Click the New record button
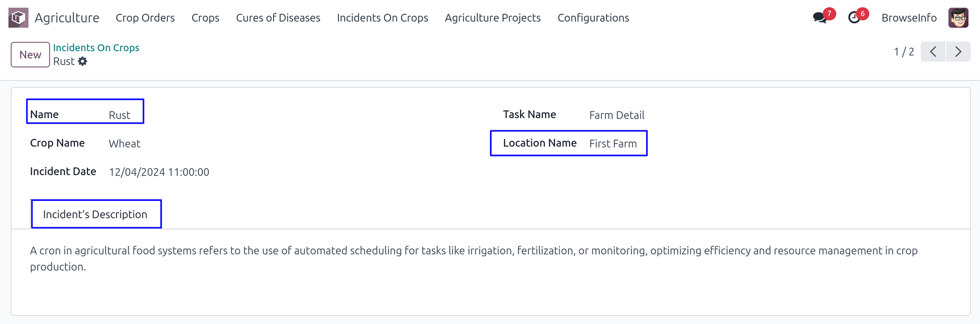This screenshot has height=324, width=980. [x=30, y=55]
